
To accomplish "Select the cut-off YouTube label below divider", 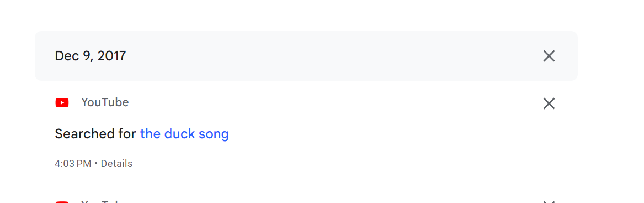I will tap(105, 201).
